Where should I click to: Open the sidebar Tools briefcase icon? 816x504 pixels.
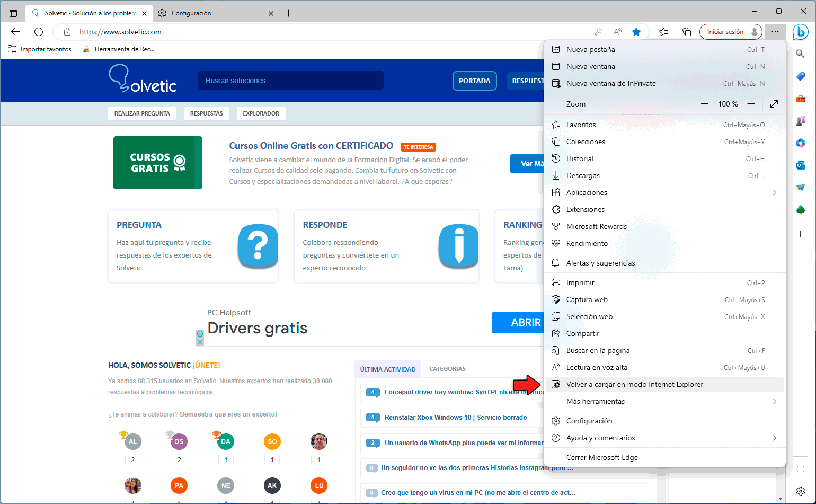click(x=801, y=99)
